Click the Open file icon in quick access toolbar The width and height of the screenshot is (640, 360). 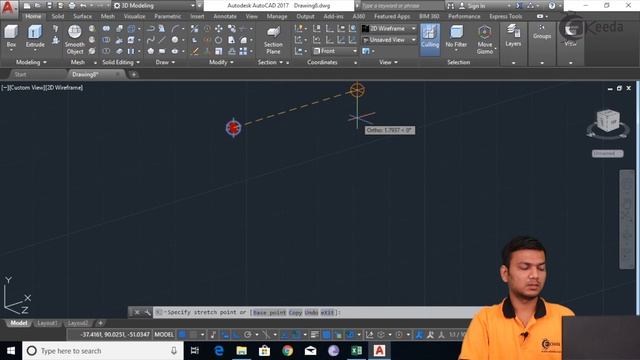(38, 6)
